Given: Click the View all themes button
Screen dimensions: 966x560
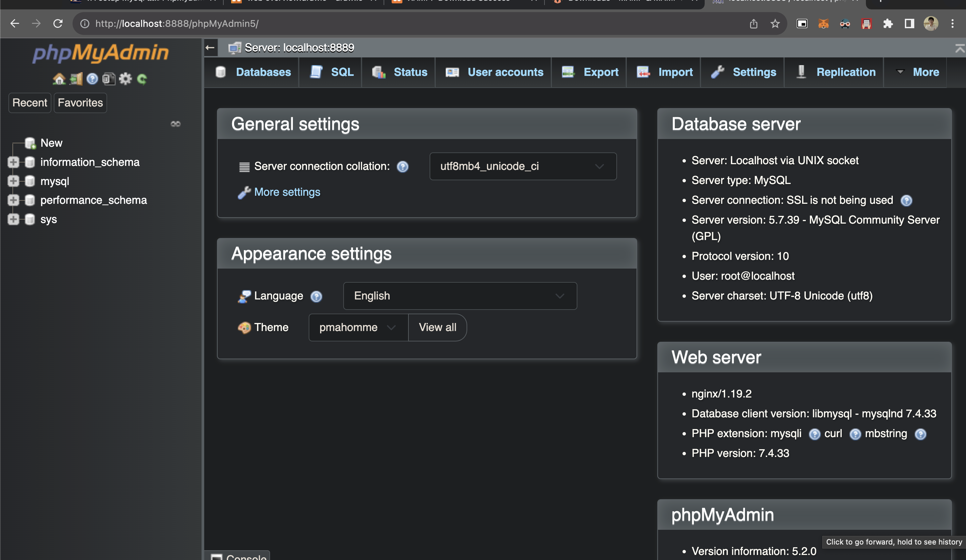Looking at the screenshot, I should 437,327.
